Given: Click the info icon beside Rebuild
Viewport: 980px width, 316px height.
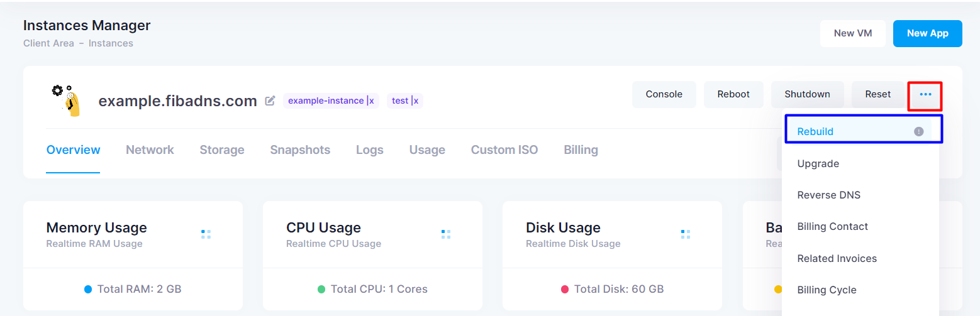Looking at the screenshot, I should [x=918, y=131].
